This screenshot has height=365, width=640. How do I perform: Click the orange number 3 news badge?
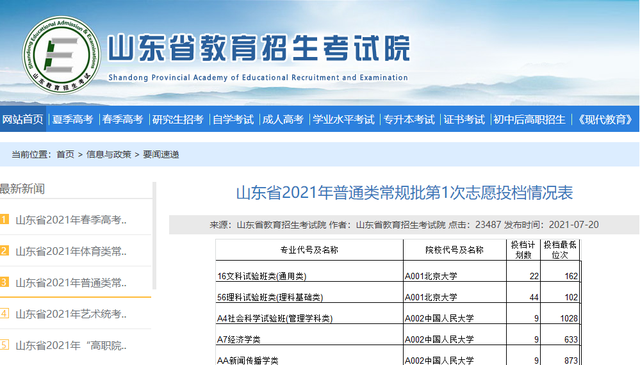coord(4,282)
